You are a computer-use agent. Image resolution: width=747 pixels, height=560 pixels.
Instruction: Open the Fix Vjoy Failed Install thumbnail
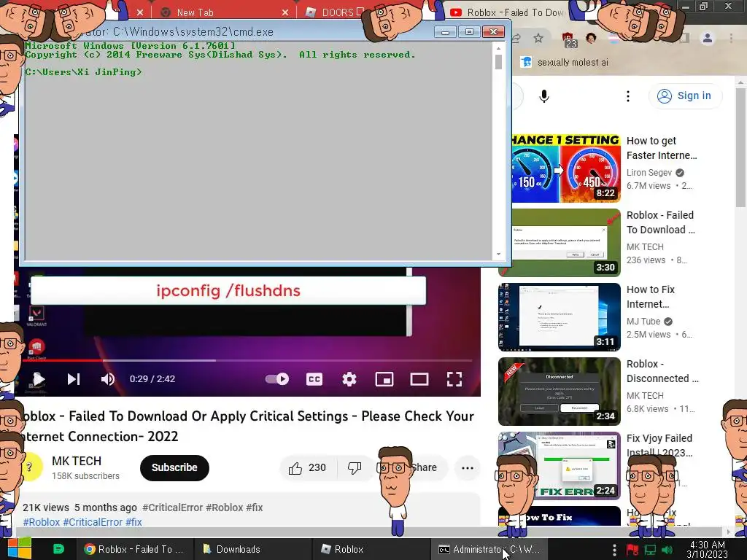pos(560,466)
